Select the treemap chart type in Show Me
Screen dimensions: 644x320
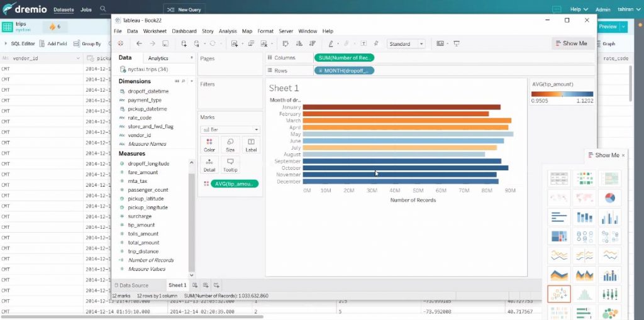(x=559, y=237)
